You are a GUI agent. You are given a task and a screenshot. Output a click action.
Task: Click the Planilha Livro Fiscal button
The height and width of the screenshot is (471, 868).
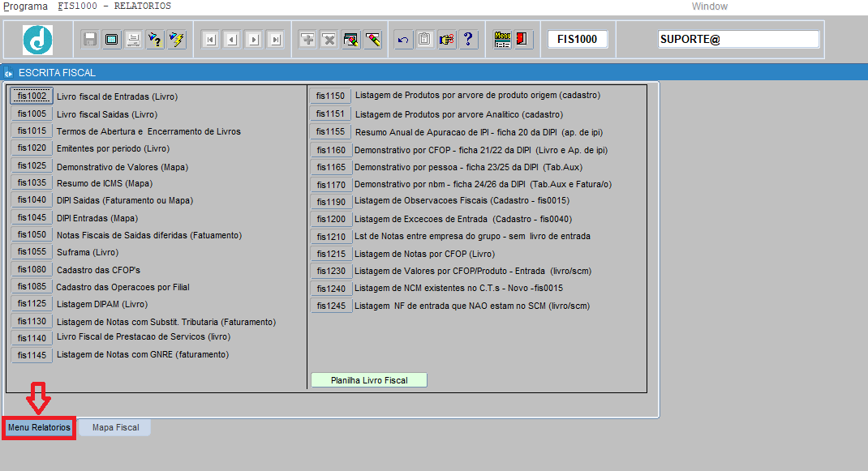369,380
